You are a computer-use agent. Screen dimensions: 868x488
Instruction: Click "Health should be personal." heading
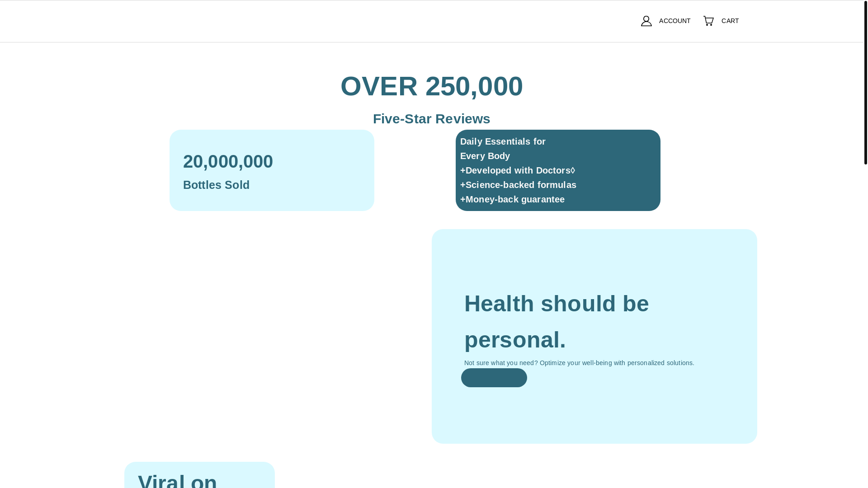557,321
